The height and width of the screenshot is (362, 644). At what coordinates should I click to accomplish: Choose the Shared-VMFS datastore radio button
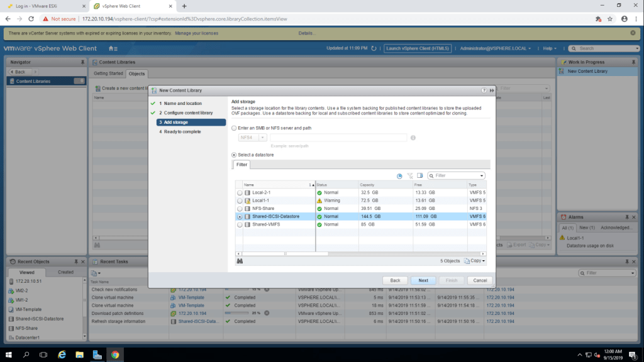point(239,224)
